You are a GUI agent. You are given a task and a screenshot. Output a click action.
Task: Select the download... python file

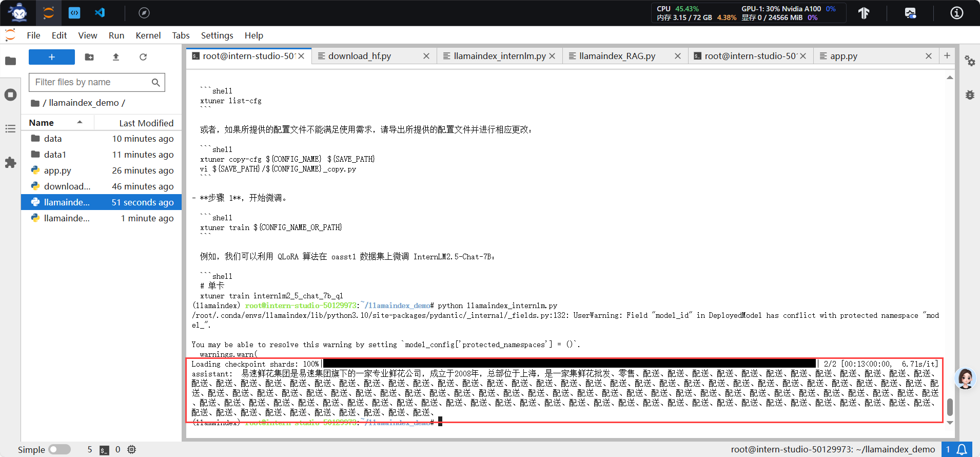coord(101,186)
